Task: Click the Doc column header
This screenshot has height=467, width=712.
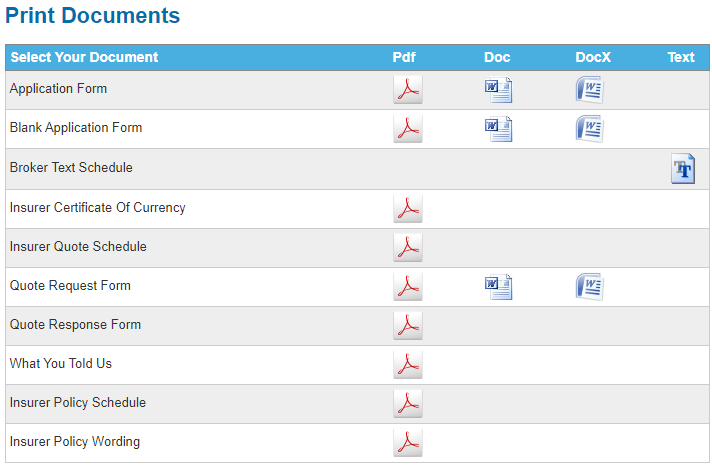Action: 497,57
